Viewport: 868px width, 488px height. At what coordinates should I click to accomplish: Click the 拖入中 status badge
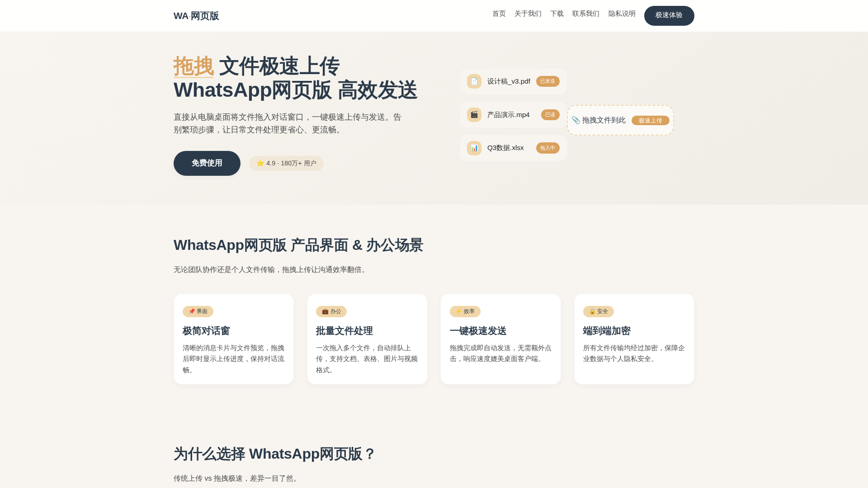[547, 148]
